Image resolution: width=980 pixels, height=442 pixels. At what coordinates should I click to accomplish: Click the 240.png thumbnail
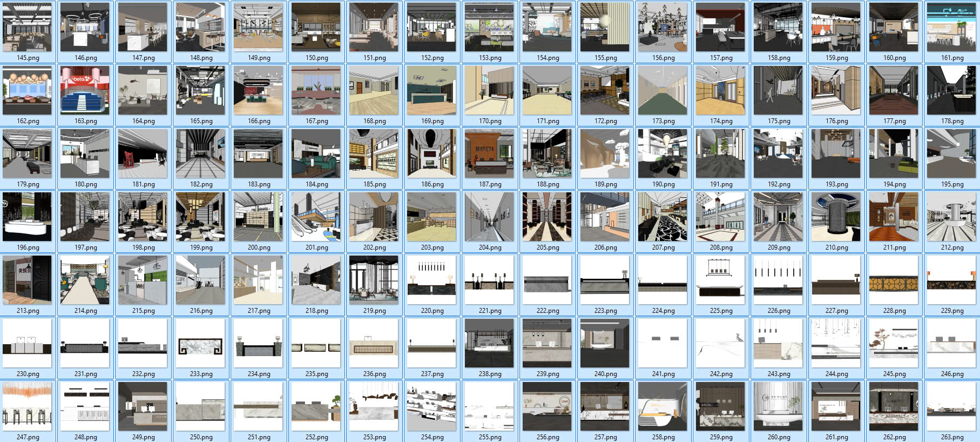click(x=605, y=344)
